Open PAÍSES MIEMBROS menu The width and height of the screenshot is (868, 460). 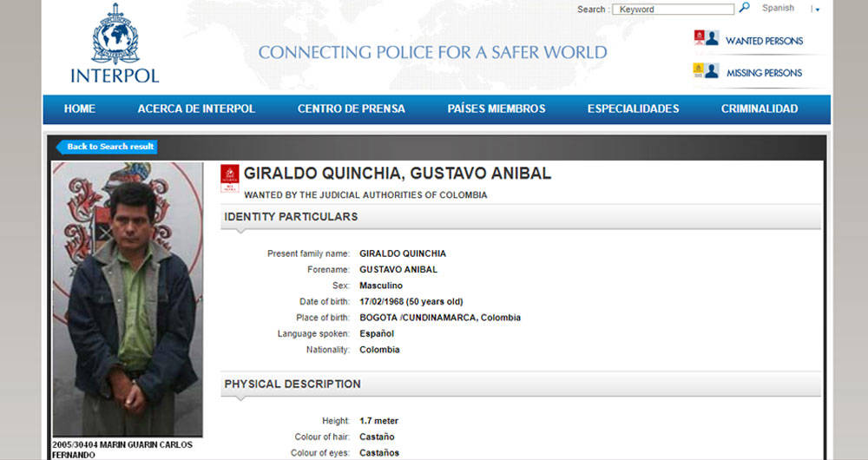point(496,109)
